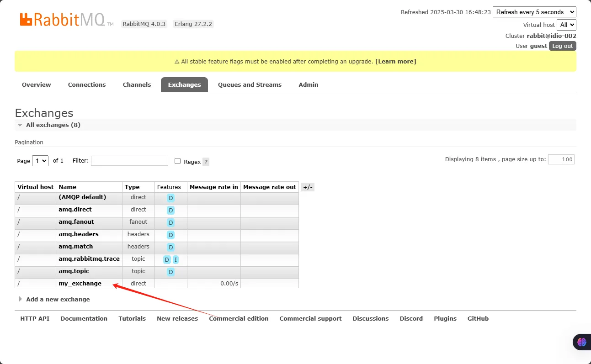The height and width of the screenshot is (364, 591).
Task: Open the New releases footer link
Action: pos(177,318)
